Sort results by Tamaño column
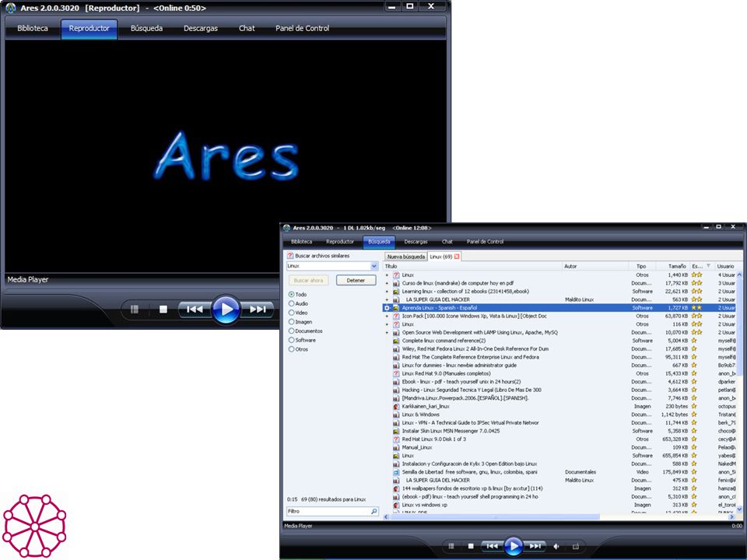This screenshot has height=560, width=747. click(x=672, y=266)
